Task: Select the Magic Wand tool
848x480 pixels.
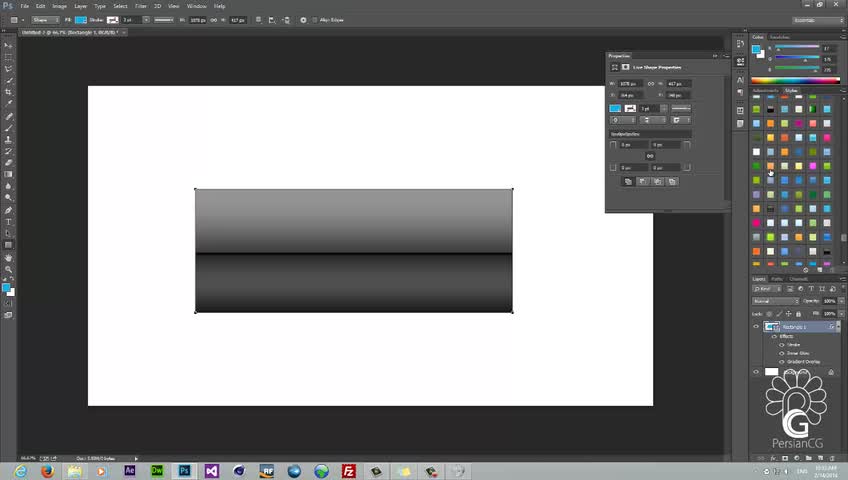Action: coord(8,81)
